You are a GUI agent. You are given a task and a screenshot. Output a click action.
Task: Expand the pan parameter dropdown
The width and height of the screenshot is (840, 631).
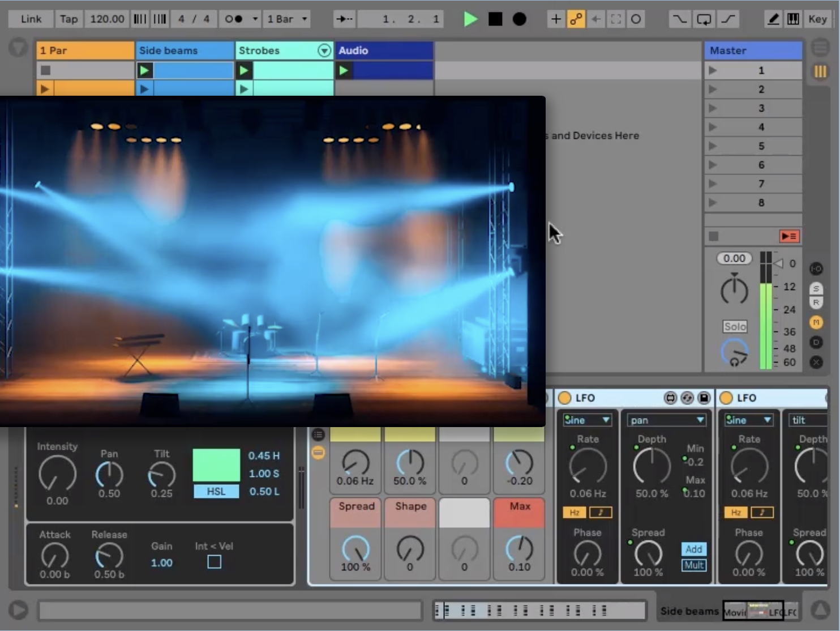click(x=667, y=420)
